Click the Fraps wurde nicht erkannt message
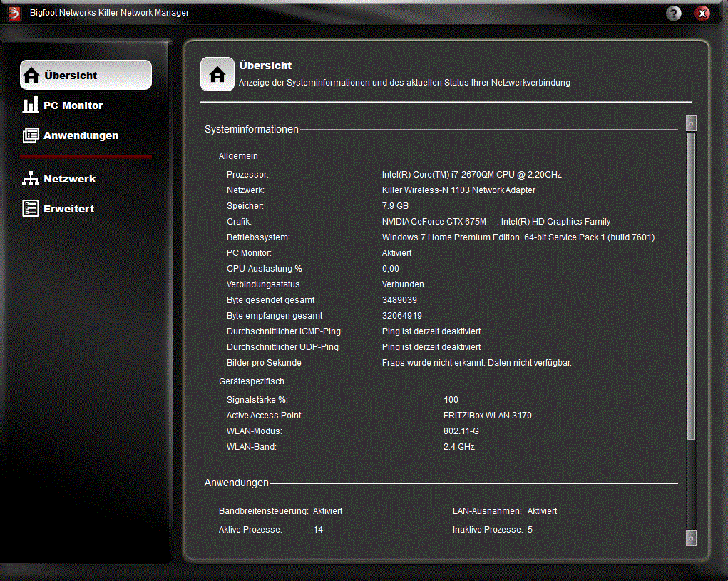Image resolution: width=728 pixels, height=581 pixels. [477, 363]
